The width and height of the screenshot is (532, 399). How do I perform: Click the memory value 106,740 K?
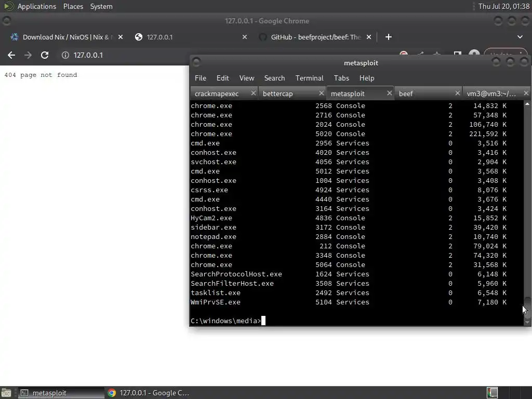487,125
